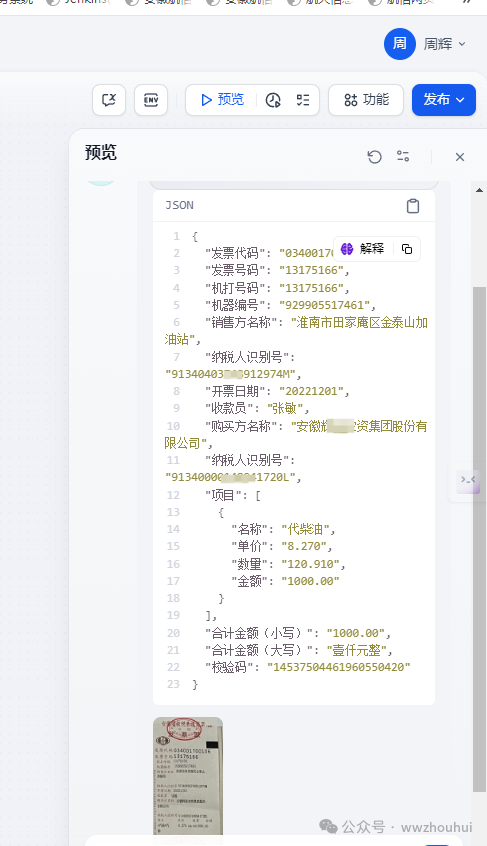The height and width of the screenshot is (846, 487).
Task: Click the total "壹仟元整"
Action: tap(356, 650)
